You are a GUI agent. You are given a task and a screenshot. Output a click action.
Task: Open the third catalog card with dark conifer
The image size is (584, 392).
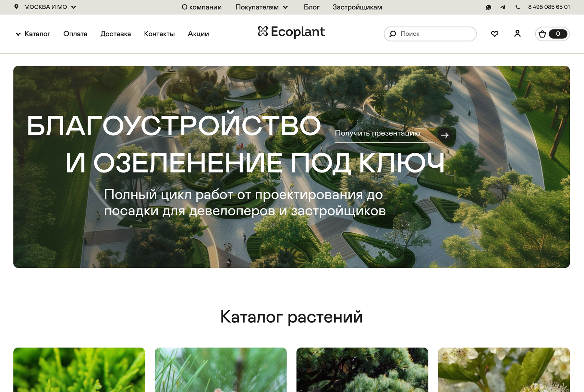pyautogui.click(x=362, y=370)
